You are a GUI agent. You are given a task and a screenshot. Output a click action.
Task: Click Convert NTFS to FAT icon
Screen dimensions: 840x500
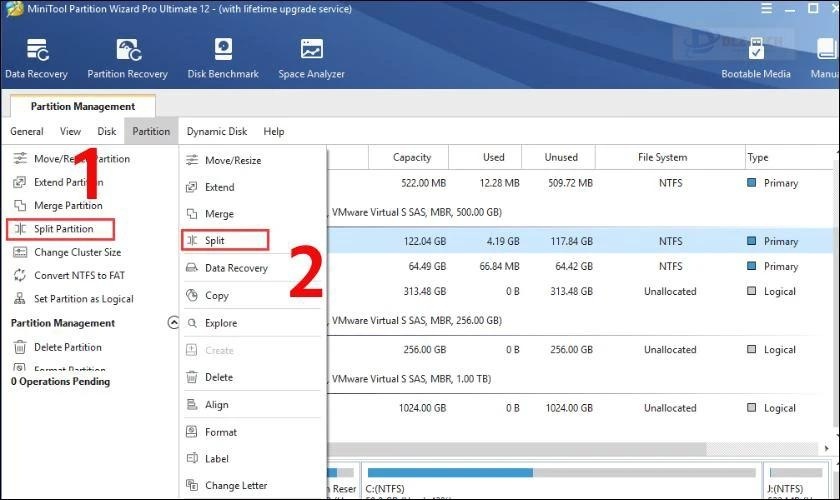20,275
